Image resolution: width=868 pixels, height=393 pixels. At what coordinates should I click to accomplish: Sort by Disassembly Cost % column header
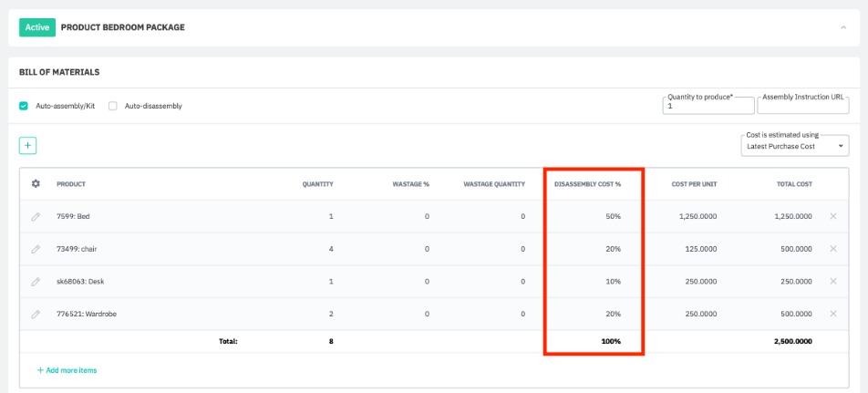587,184
